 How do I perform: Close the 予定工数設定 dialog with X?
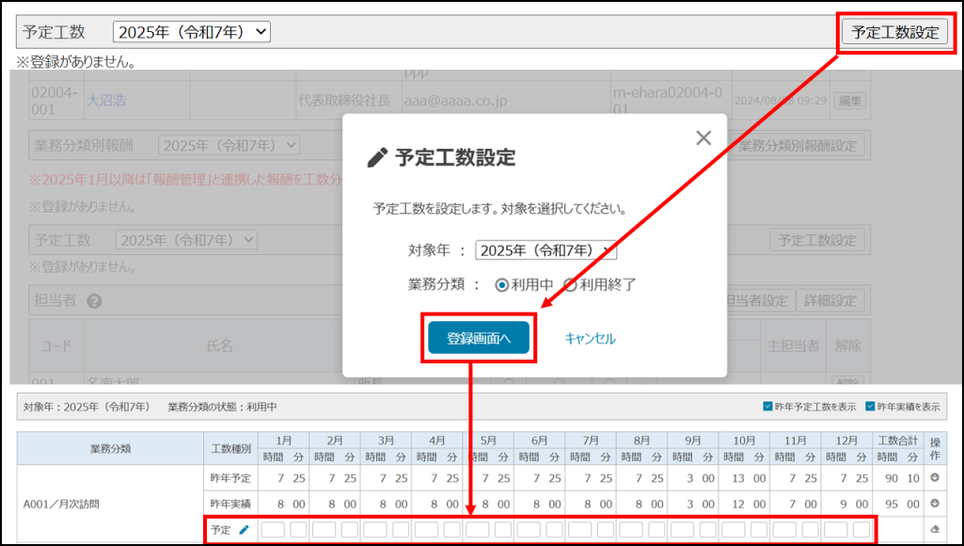(703, 138)
